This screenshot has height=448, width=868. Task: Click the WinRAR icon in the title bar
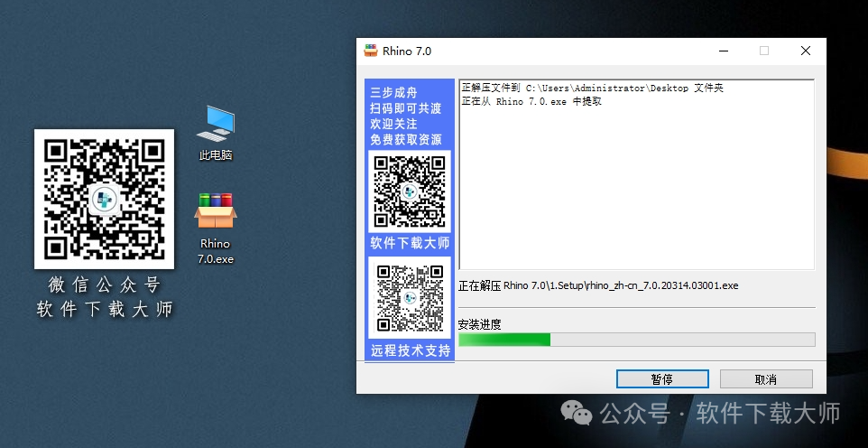(370, 51)
